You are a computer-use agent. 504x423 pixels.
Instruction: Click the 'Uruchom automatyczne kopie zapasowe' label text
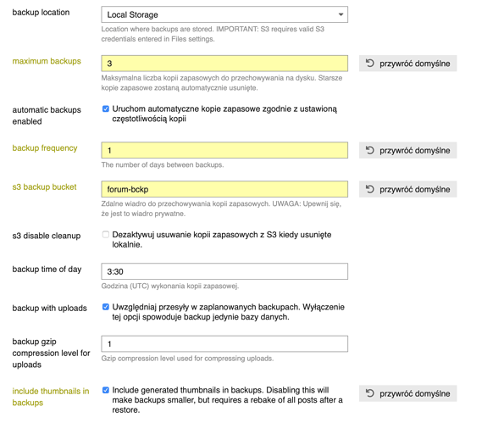tap(224, 114)
